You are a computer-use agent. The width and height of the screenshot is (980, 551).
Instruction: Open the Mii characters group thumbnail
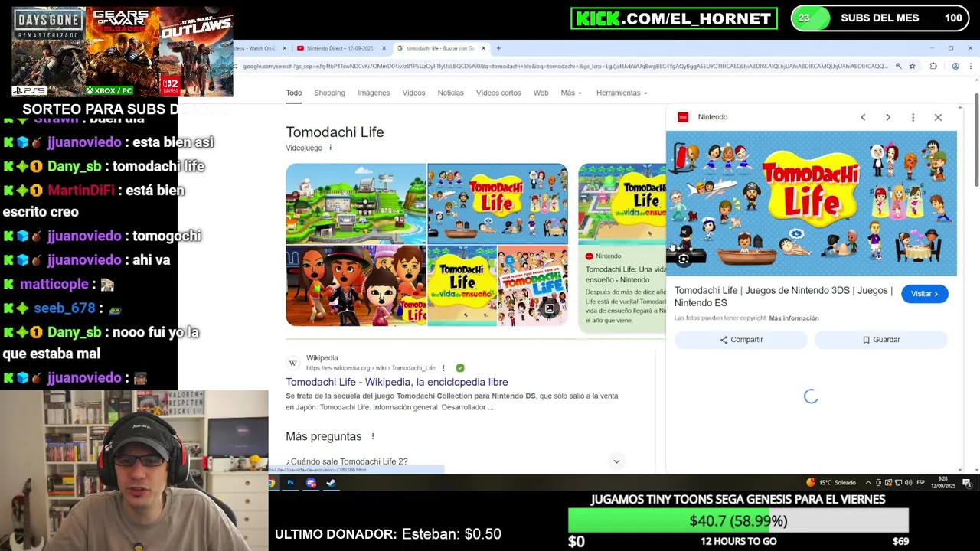356,286
